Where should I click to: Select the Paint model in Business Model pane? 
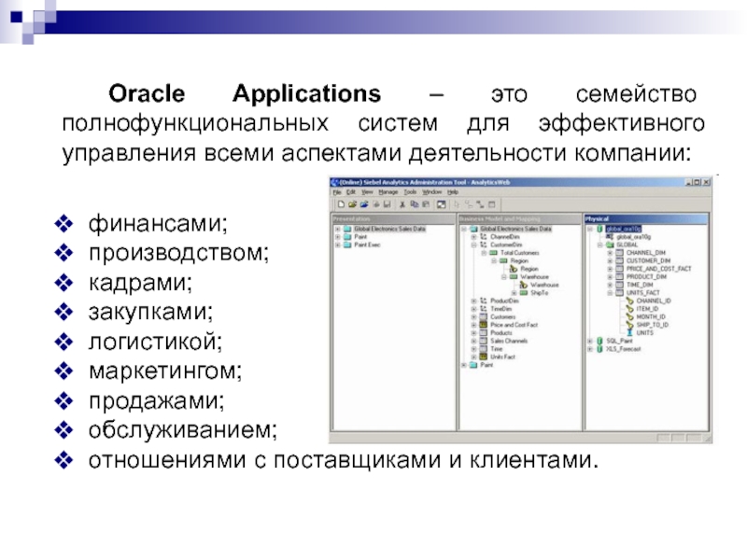pyautogui.click(x=486, y=365)
